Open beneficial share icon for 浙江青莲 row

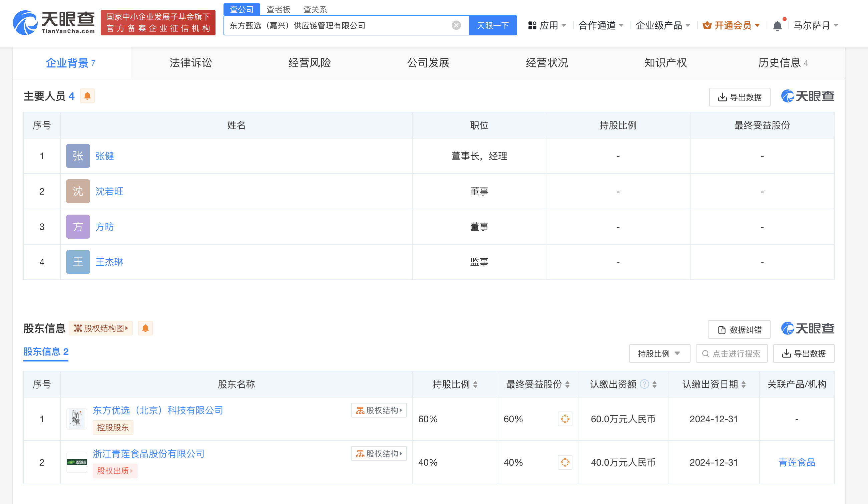point(565,462)
